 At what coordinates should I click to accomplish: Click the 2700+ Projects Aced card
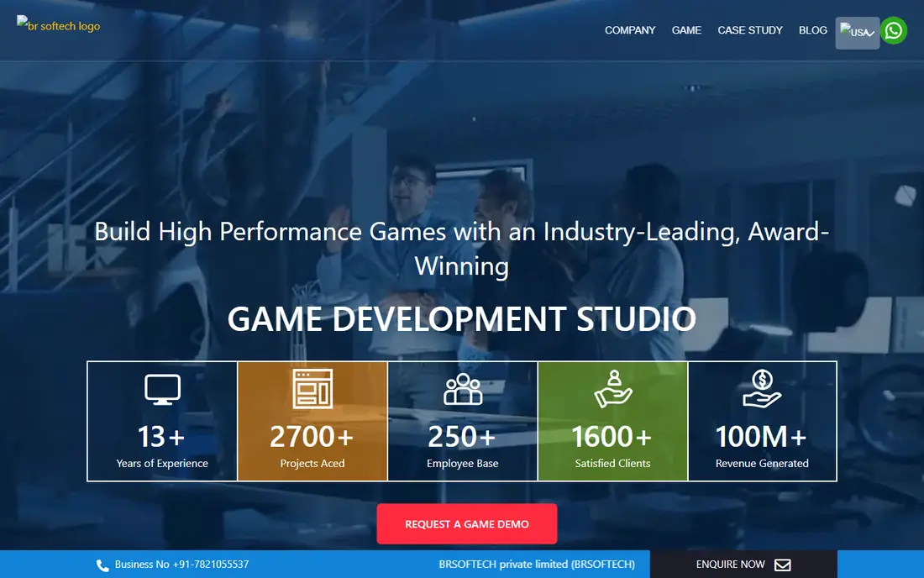pyautogui.click(x=312, y=421)
